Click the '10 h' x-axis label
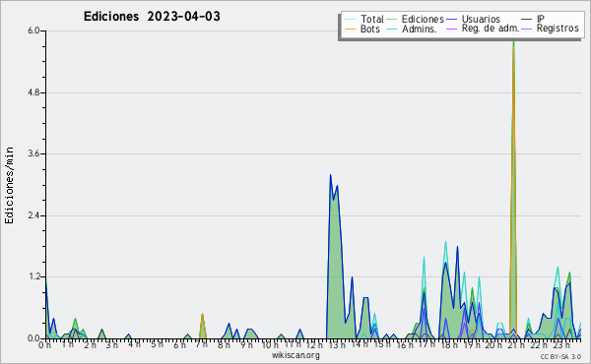The width and height of the screenshot is (591, 364). pos(269,344)
